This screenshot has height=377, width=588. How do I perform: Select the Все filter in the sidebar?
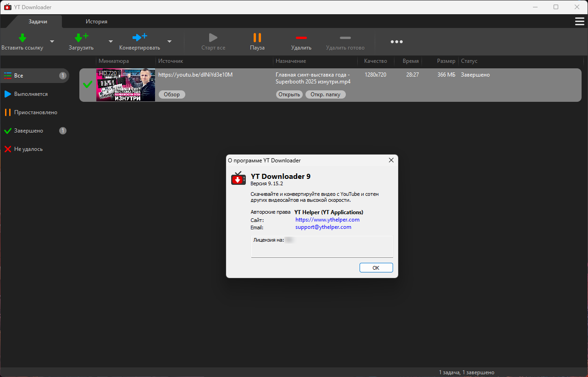[35, 76]
